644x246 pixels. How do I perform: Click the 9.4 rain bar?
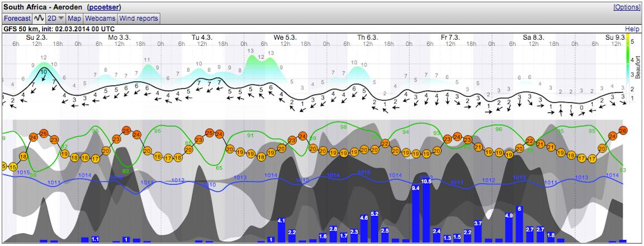416,214
